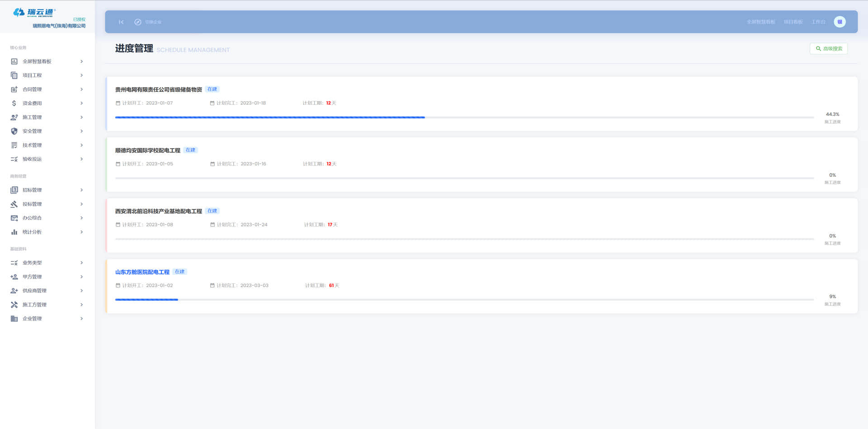Click the 投标管理 gavel icon
The image size is (868, 429).
14,204
